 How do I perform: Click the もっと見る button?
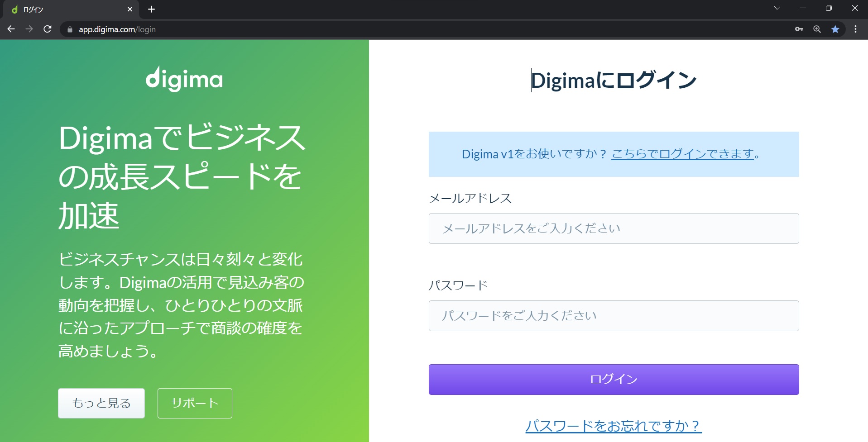101,403
